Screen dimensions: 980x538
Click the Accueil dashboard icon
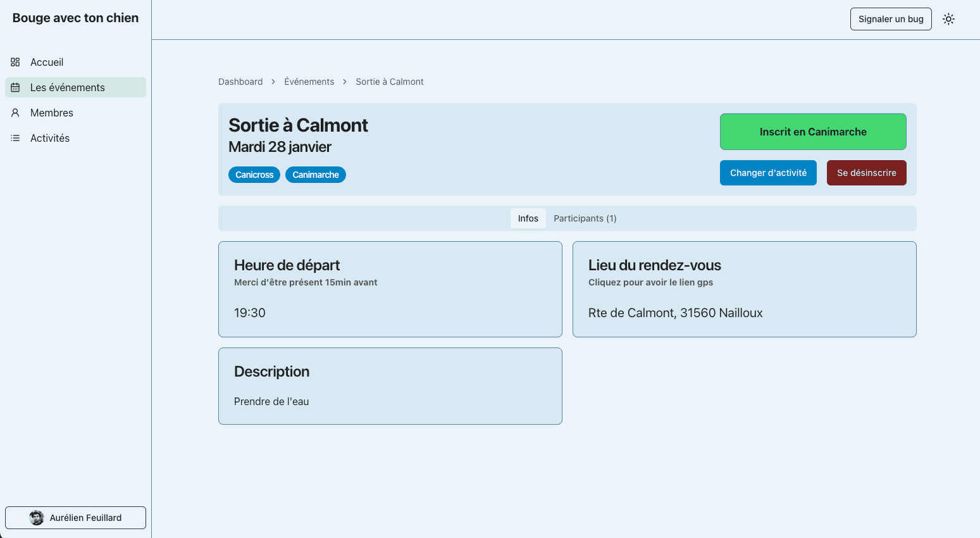click(15, 62)
